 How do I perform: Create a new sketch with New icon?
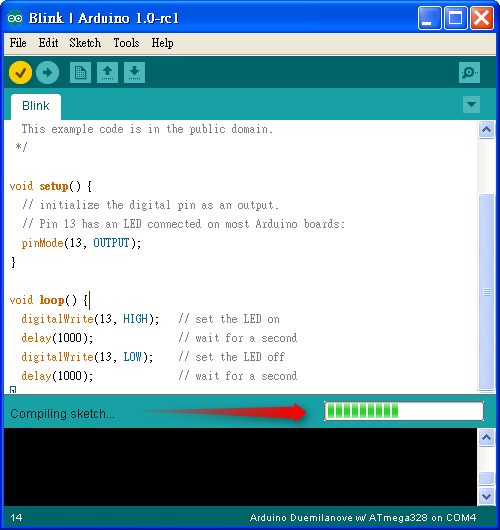pos(80,72)
